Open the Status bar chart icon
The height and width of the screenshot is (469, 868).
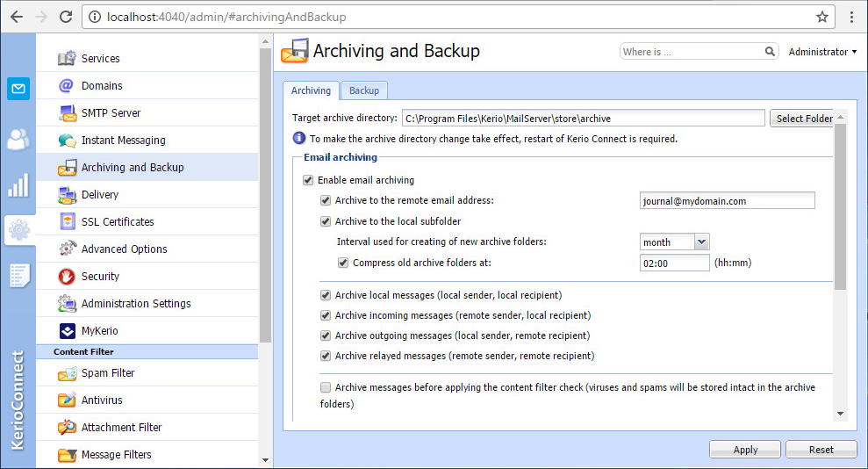(18, 185)
